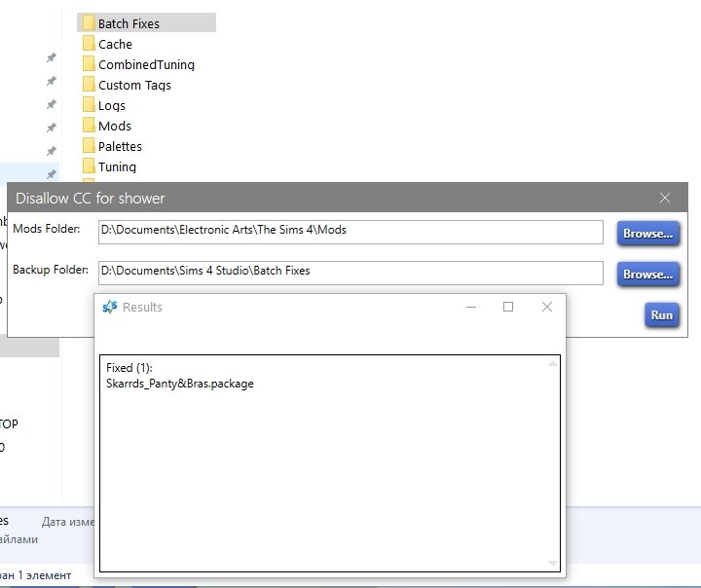This screenshot has width=701, height=588.
Task: Click the Backup Folder label
Action: click(51, 270)
